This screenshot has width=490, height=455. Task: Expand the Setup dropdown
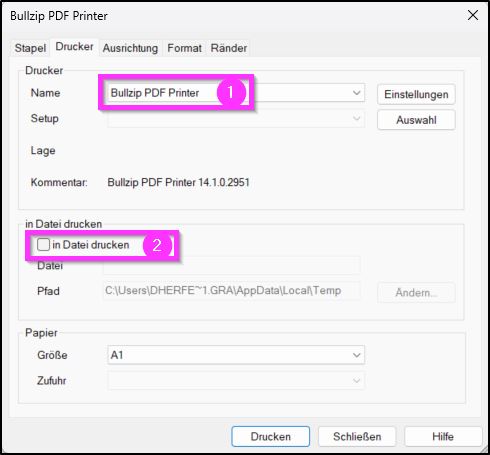click(x=236, y=119)
